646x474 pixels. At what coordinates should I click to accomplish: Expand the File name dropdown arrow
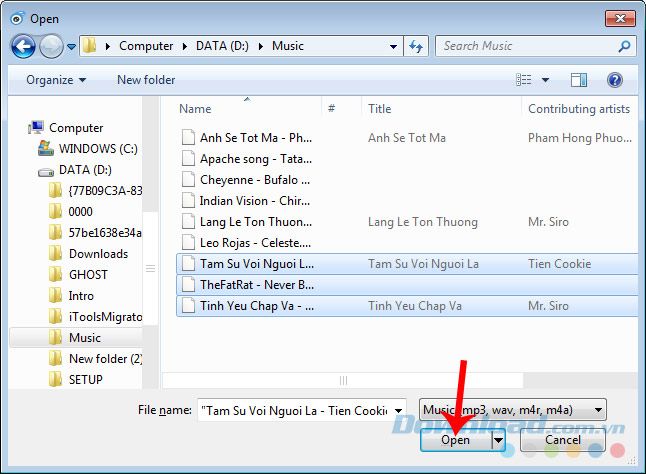click(x=398, y=411)
